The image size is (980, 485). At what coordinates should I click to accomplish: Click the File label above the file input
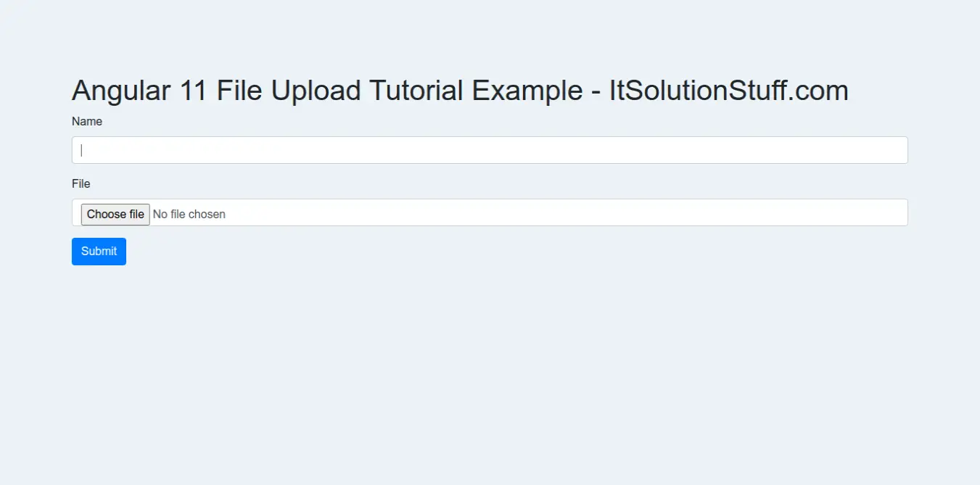(81, 183)
